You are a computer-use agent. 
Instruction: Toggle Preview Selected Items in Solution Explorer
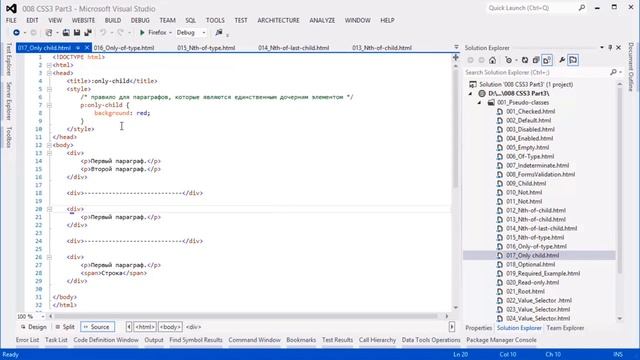click(x=573, y=60)
